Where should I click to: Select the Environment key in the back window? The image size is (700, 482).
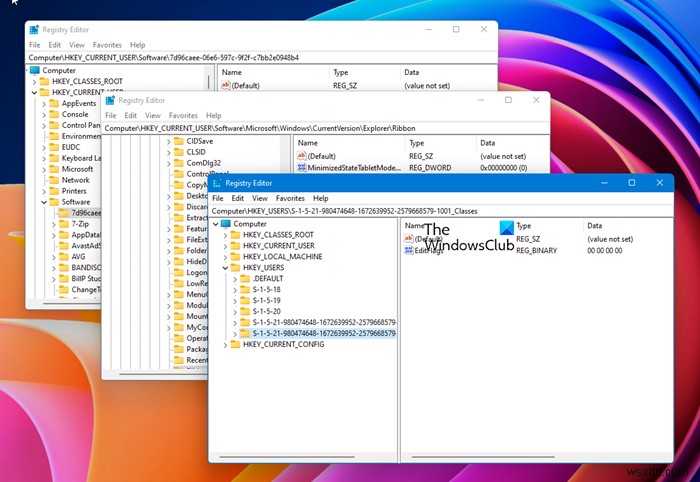point(81,136)
